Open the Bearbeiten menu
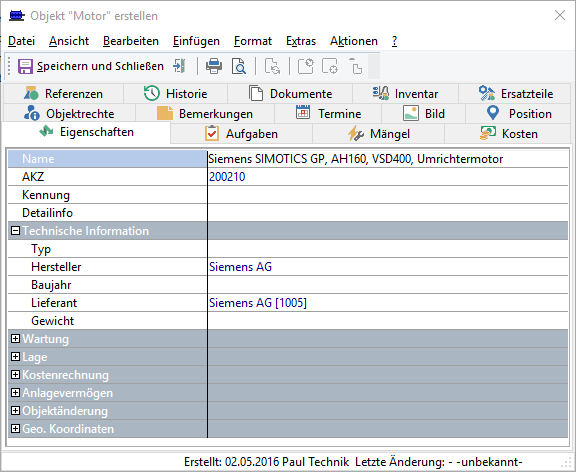Viewport: 576px width, 472px height. [x=131, y=41]
